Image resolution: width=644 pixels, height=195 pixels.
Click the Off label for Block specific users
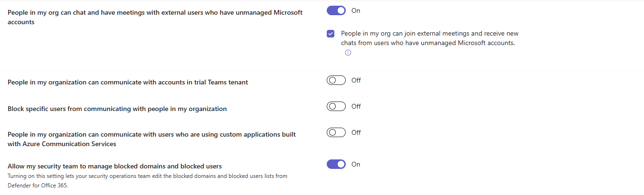356,107
